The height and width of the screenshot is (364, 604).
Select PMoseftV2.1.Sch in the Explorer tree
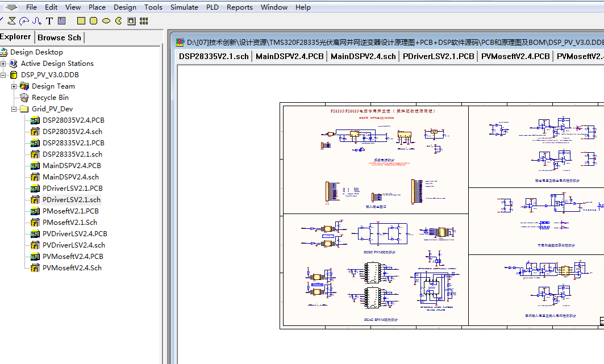[70, 223]
